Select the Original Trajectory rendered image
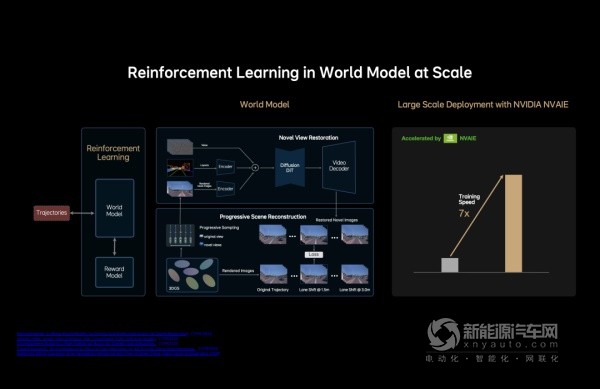Image resolution: width=600 pixels, height=389 pixels. [x=273, y=274]
